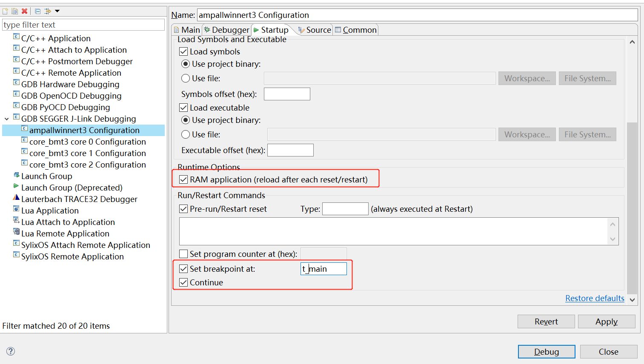Screen dimensions: 644x364
Task: Open the filter dropdown arrow in toolbar
Action: (57, 11)
